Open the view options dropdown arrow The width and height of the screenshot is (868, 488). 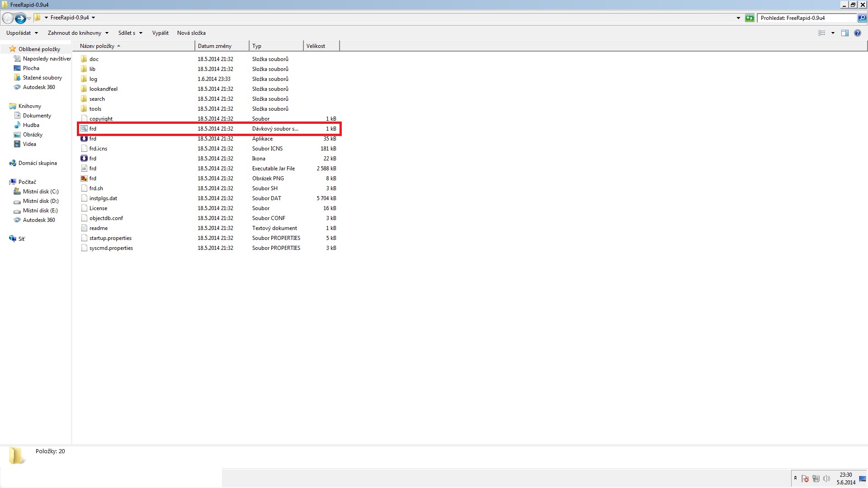coord(833,33)
